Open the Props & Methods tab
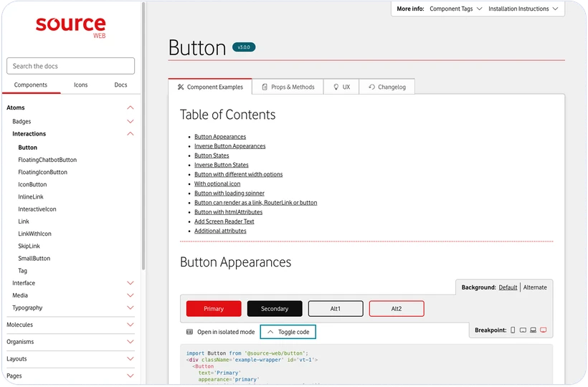Image resolution: width=588 pixels, height=387 pixels. (x=288, y=87)
